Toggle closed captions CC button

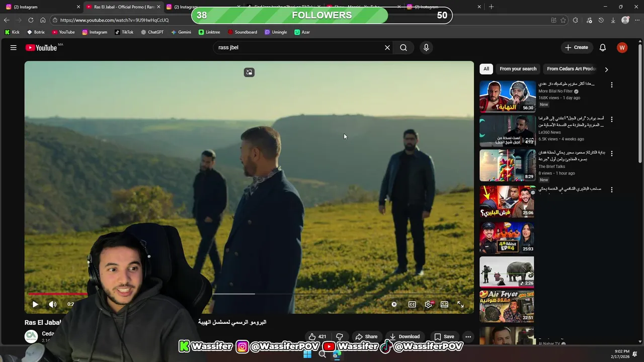(412, 304)
